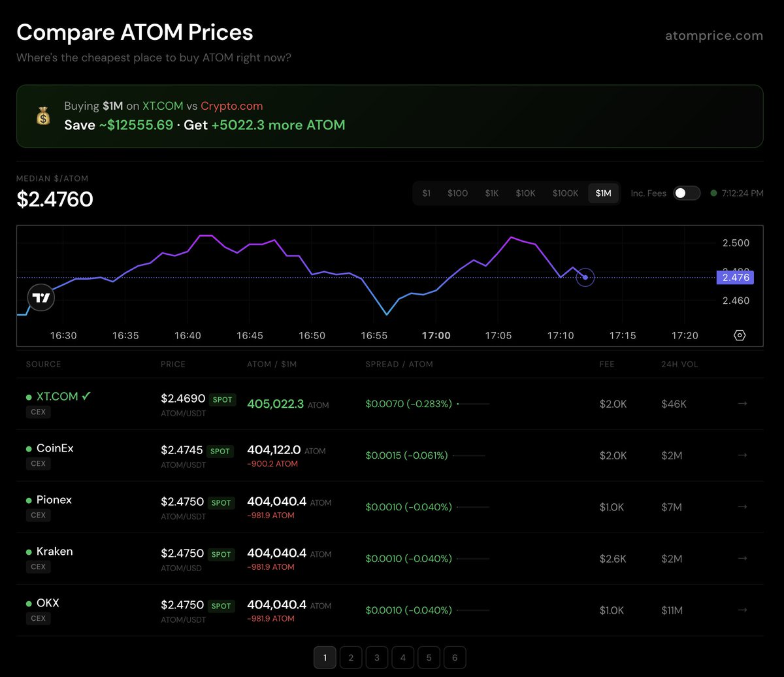
Task: Click the SPREAD / ATOM column header
Action: pyautogui.click(x=399, y=364)
